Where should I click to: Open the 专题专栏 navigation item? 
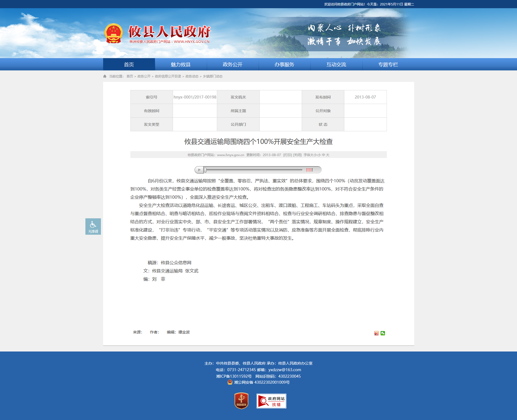point(388,65)
